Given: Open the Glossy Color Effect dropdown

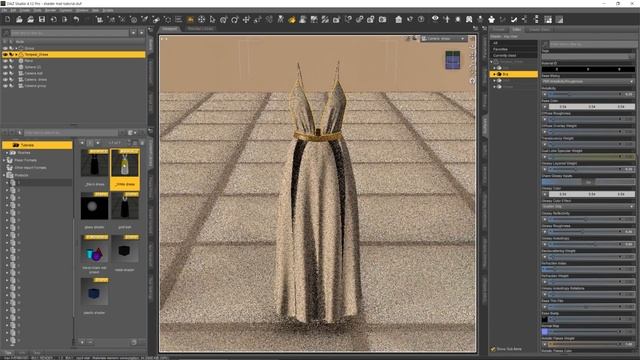Looking at the screenshot, I should click(x=588, y=207).
